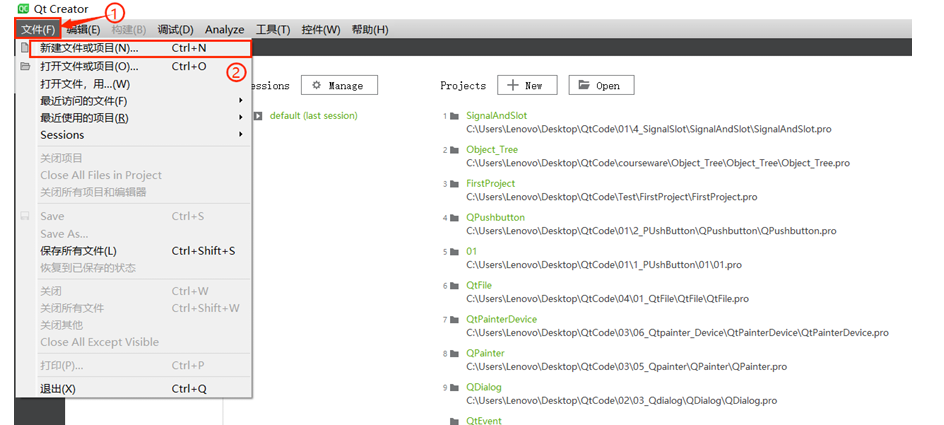Click the Qt Creator title bar icon
The height and width of the screenshot is (425, 944).
click(23, 8)
